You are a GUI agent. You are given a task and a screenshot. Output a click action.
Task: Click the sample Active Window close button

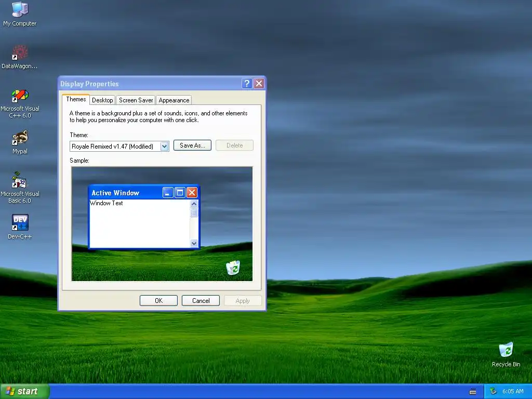pos(192,193)
